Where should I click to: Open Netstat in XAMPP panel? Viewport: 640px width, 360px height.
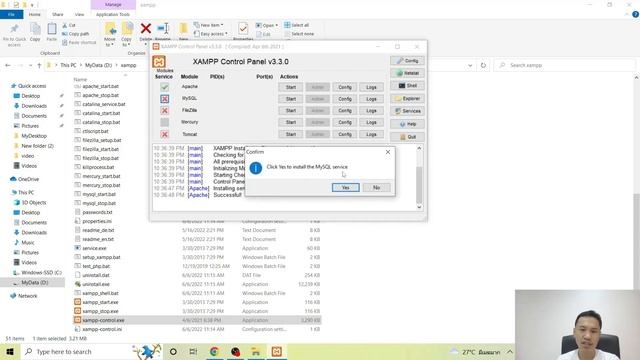[x=407, y=73]
